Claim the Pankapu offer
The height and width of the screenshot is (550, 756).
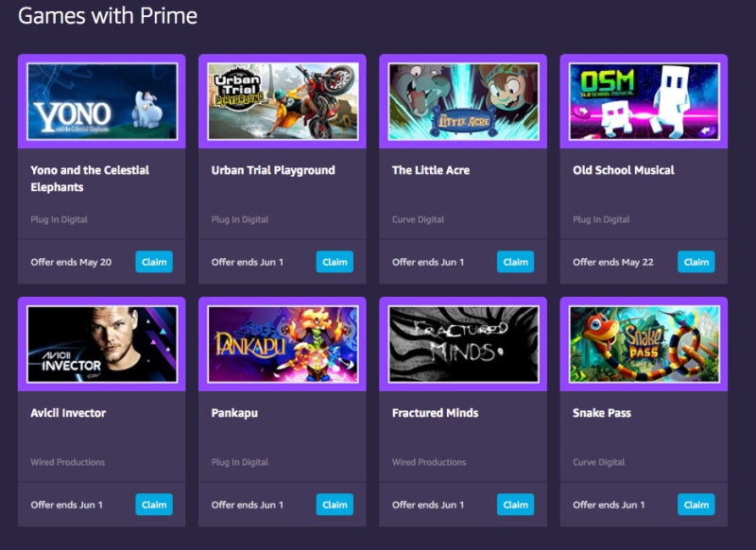(335, 505)
